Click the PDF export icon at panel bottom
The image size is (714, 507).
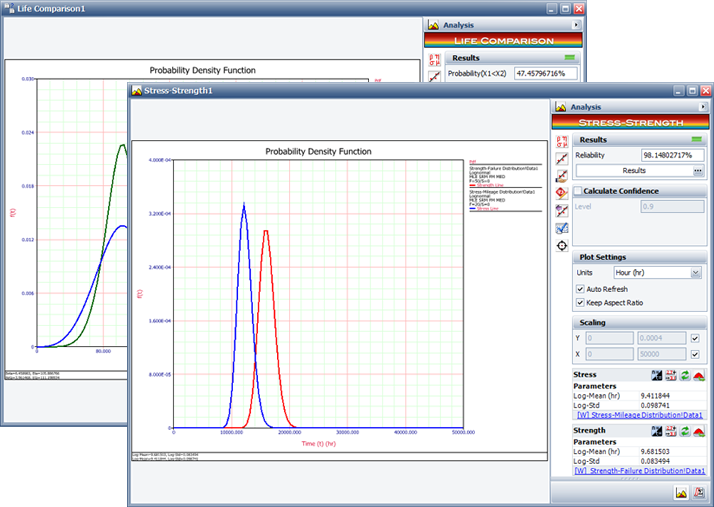pyautogui.click(x=699, y=492)
